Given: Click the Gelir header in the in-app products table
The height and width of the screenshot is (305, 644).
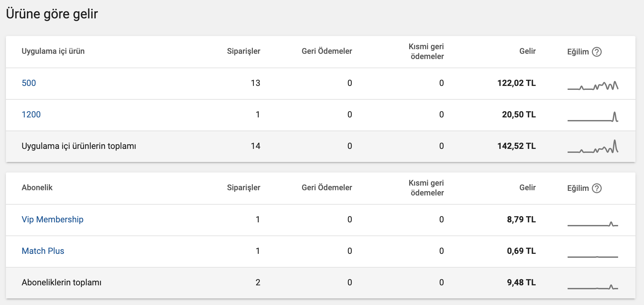Looking at the screenshot, I should tap(528, 51).
